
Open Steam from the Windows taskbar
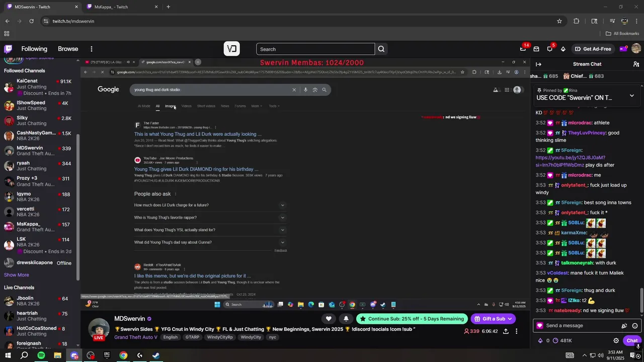(156, 355)
